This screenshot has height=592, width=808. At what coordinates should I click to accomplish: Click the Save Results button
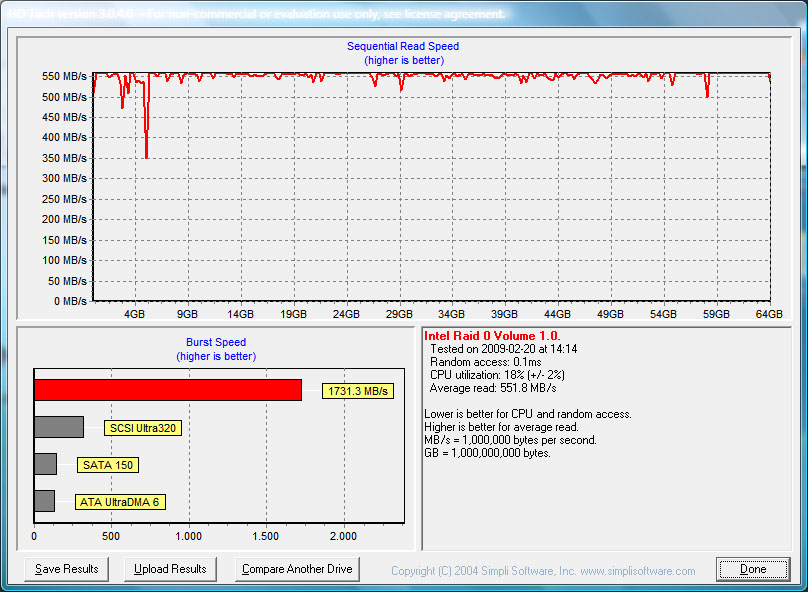[x=66, y=569]
